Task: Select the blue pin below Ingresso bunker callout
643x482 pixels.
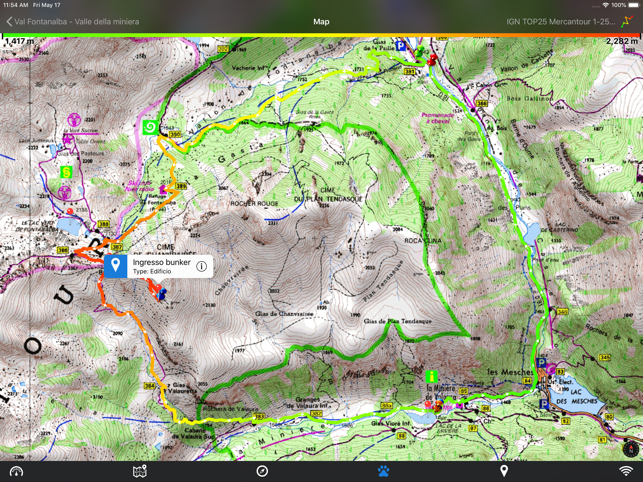Action: [162, 294]
